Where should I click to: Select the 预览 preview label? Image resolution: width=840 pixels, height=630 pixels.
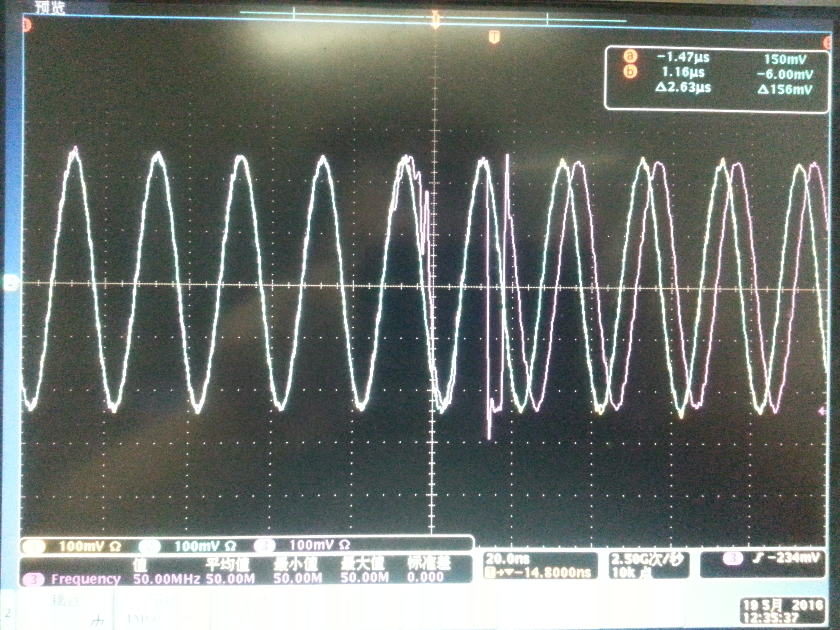click(x=50, y=7)
